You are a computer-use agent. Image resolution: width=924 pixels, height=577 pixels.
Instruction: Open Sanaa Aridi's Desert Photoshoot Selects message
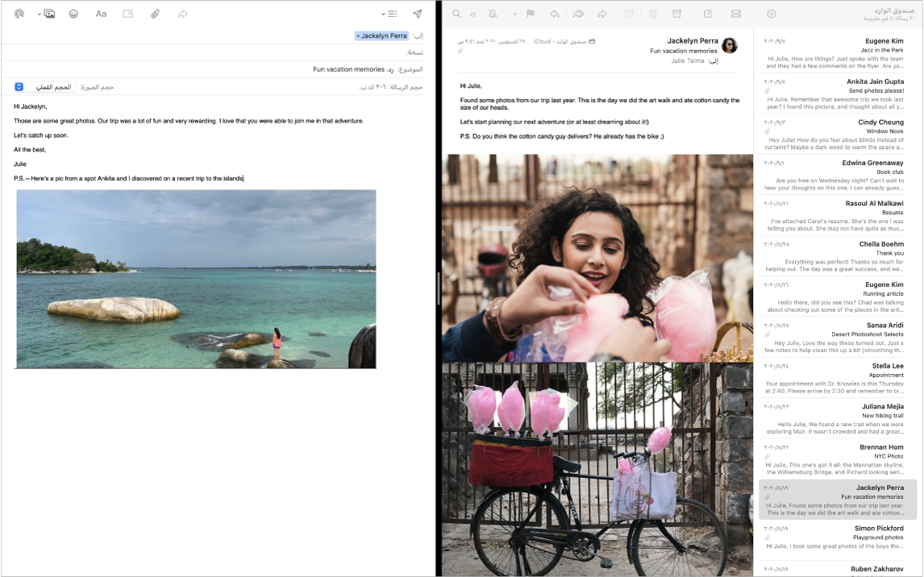(x=838, y=338)
